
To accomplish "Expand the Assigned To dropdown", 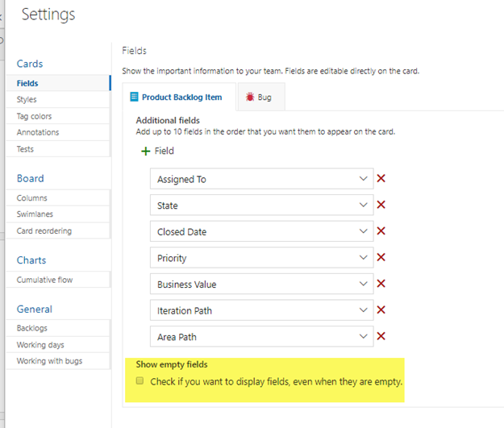I will (363, 179).
